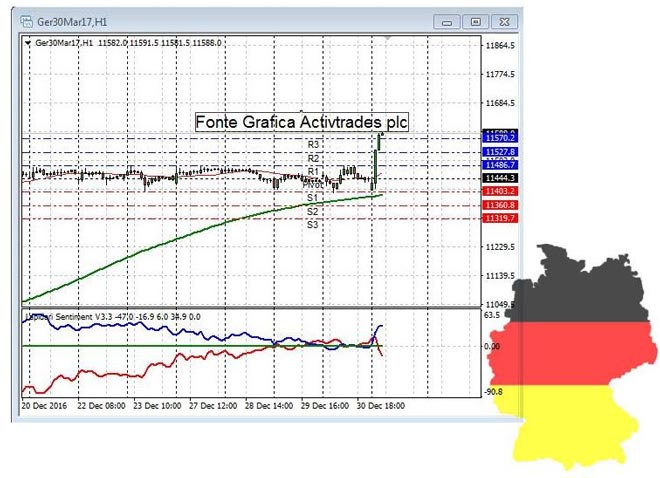Select the Fonte Grafica Activtrades plc label
The height and width of the screenshot is (478, 660).
tap(301, 121)
